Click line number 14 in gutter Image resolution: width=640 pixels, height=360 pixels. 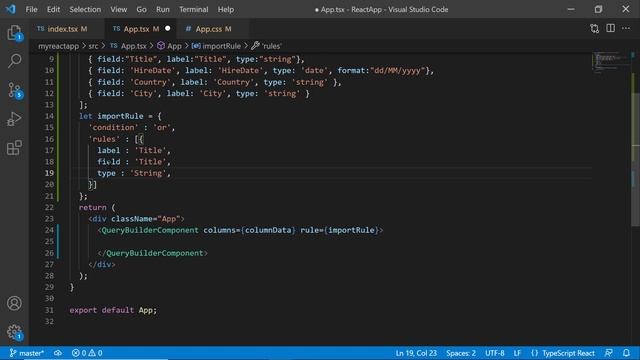point(49,116)
